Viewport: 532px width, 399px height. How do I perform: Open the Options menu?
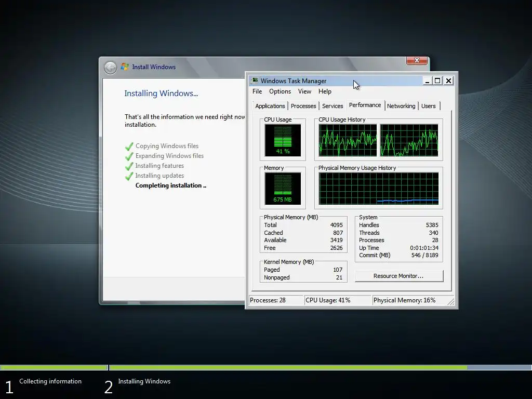pyautogui.click(x=280, y=91)
